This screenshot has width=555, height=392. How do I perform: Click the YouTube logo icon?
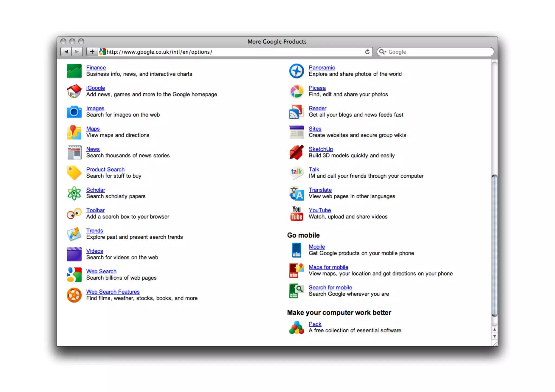tap(296, 213)
